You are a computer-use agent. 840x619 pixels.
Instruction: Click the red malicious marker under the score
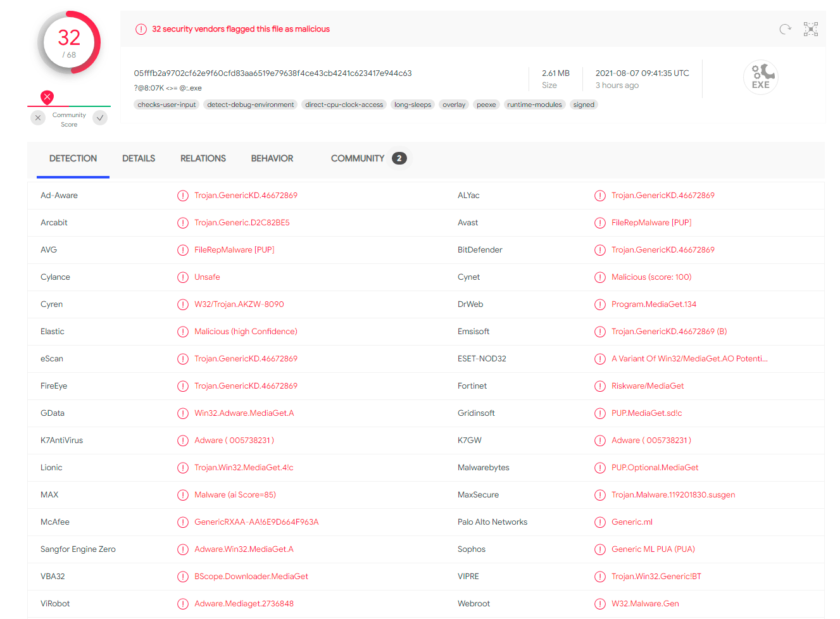47,97
